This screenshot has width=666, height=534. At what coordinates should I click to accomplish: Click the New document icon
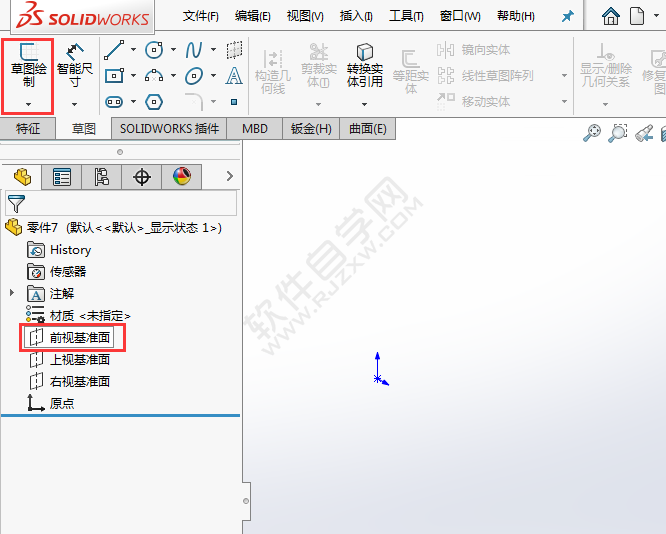click(637, 17)
